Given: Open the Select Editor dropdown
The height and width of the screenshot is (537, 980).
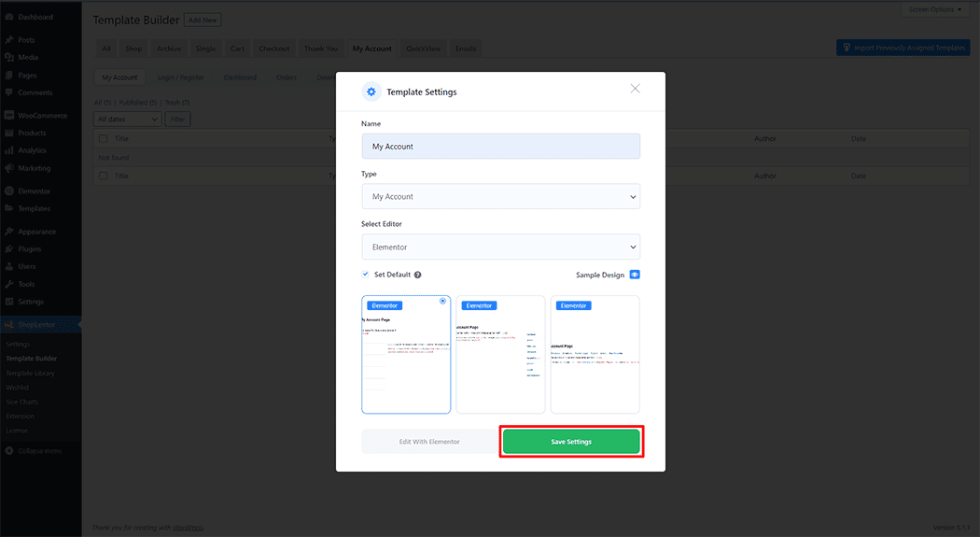Looking at the screenshot, I should click(500, 247).
